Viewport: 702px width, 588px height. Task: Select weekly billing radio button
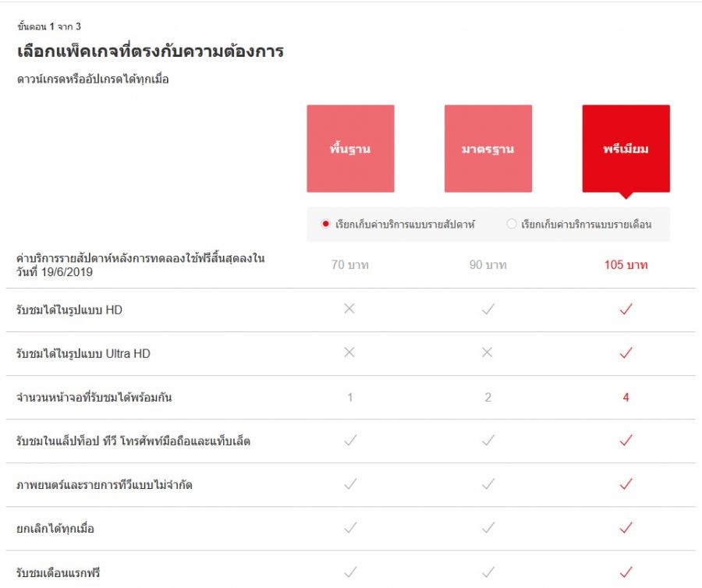(326, 225)
